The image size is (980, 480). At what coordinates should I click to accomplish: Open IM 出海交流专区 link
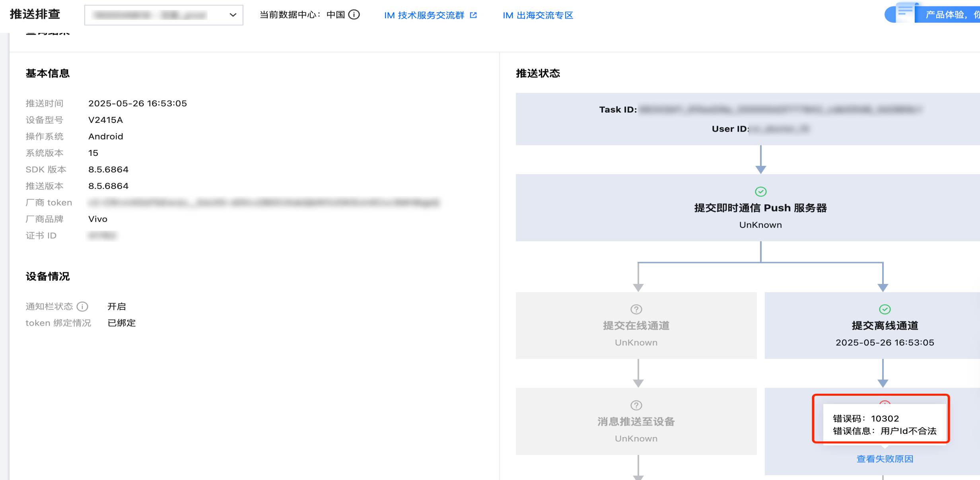pos(538,15)
